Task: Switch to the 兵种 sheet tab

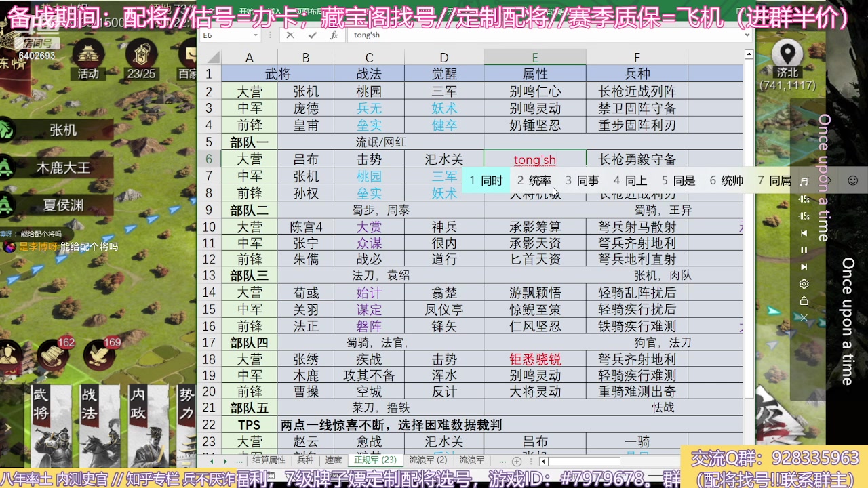Action: coord(305,460)
